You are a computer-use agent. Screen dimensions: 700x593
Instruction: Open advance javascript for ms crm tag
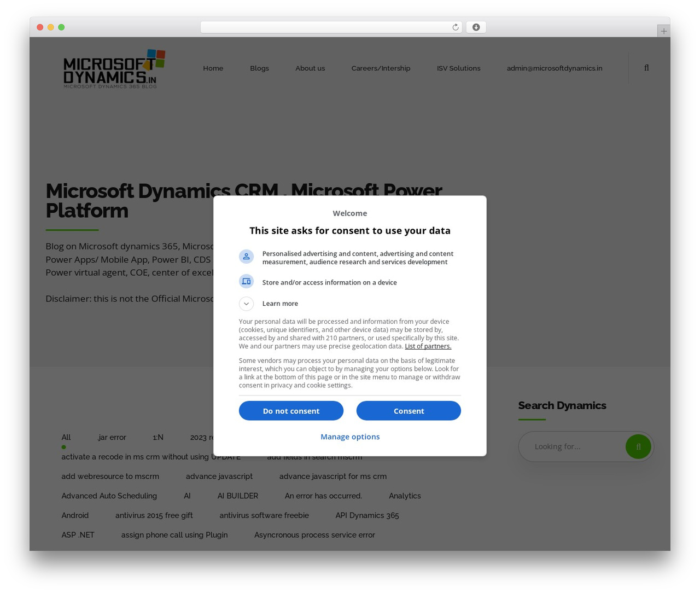(x=333, y=476)
